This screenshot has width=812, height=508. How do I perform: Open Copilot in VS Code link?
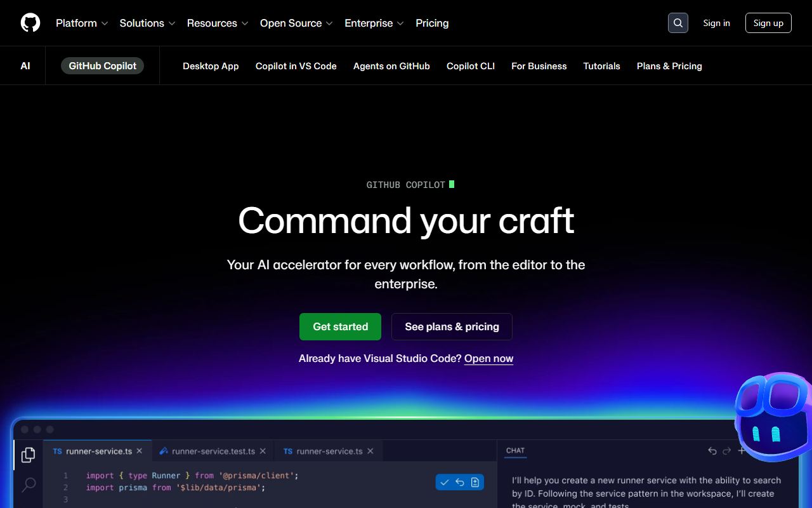(x=296, y=66)
